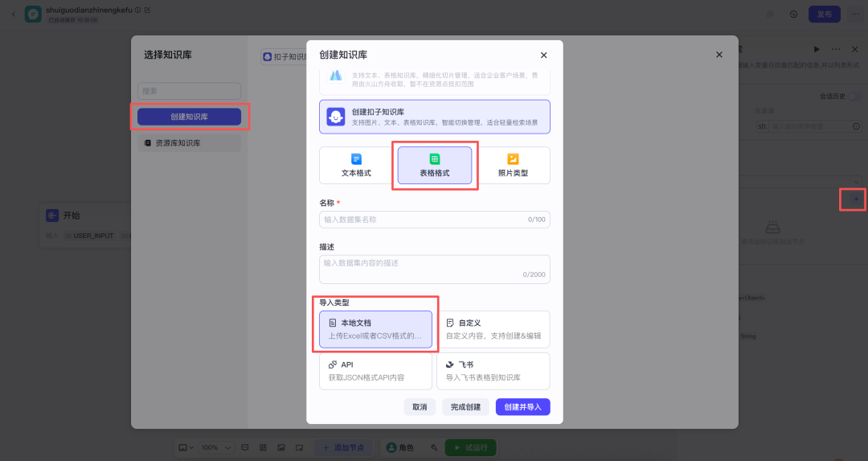The height and width of the screenshot is (461, 868).
Task: Open 资源库知识库 in the sidebar
Action: pos(189,143)
